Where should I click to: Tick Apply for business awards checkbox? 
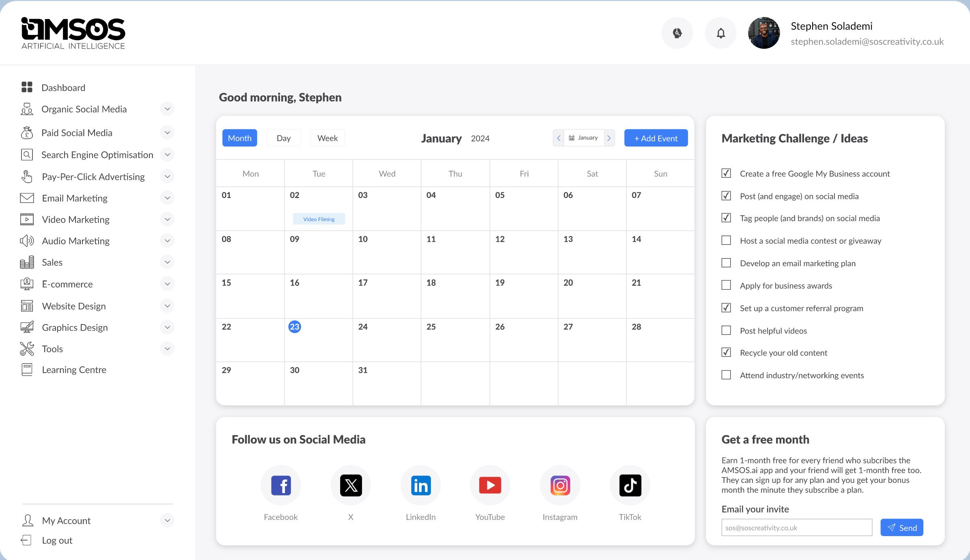pyautogui.click(x=726, y=285)
